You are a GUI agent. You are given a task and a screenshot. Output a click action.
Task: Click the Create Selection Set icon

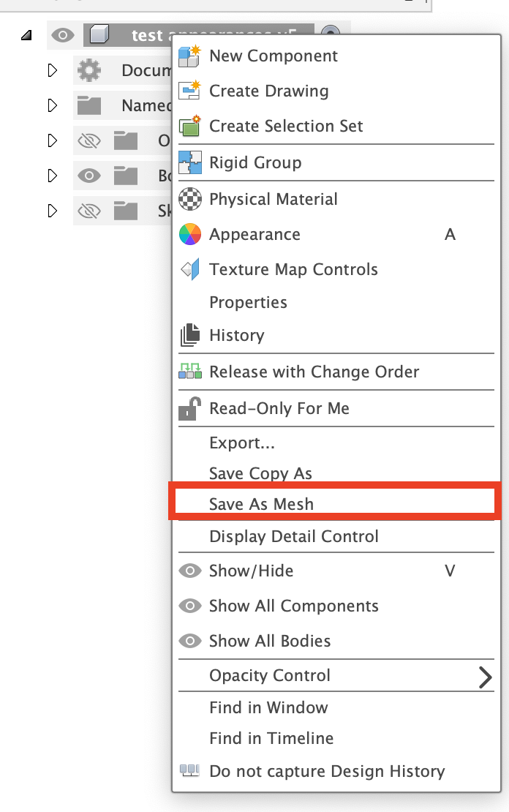click(x=189, y=126)
